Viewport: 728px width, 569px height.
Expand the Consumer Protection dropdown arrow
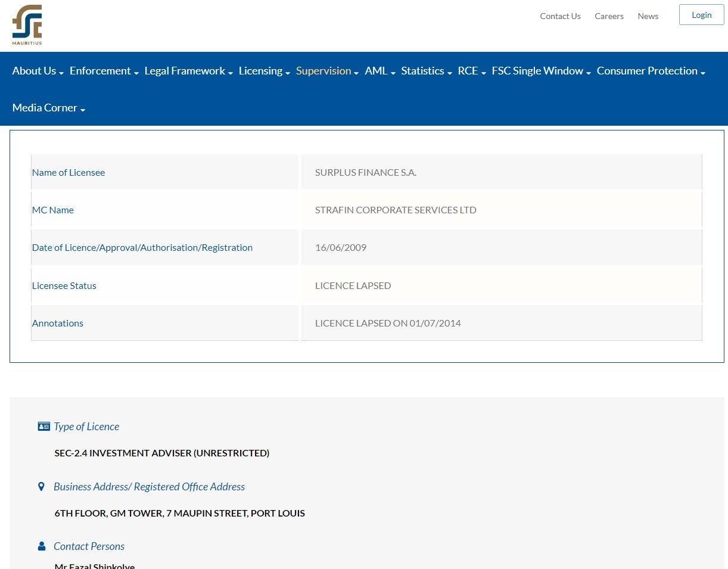tap(702, 73)
